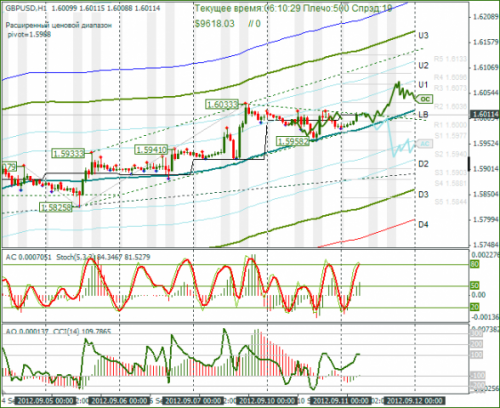The height and width of the screenshot is (408, 500).
Task: Click 1.61579 on the price axis
Action: point(485,42)
